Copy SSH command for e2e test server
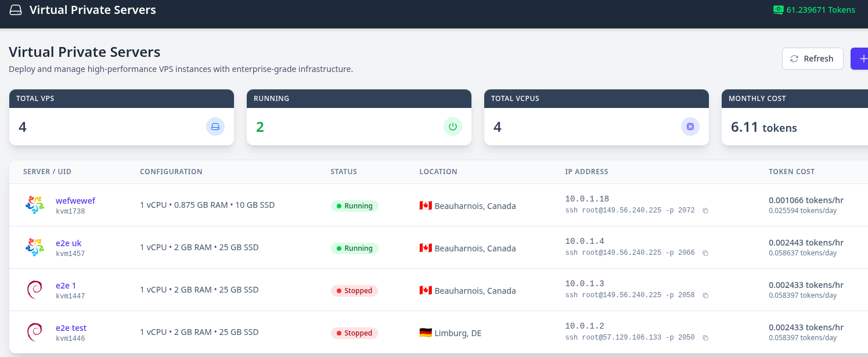Screen dimensions: 868x357 pyautogui.click(x=705, y=338)
